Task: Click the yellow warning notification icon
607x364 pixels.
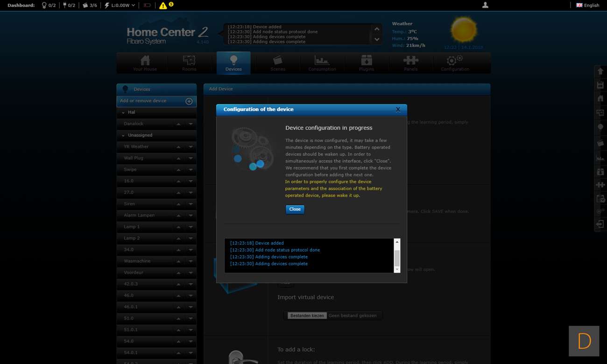Action: tap(162, 6)
